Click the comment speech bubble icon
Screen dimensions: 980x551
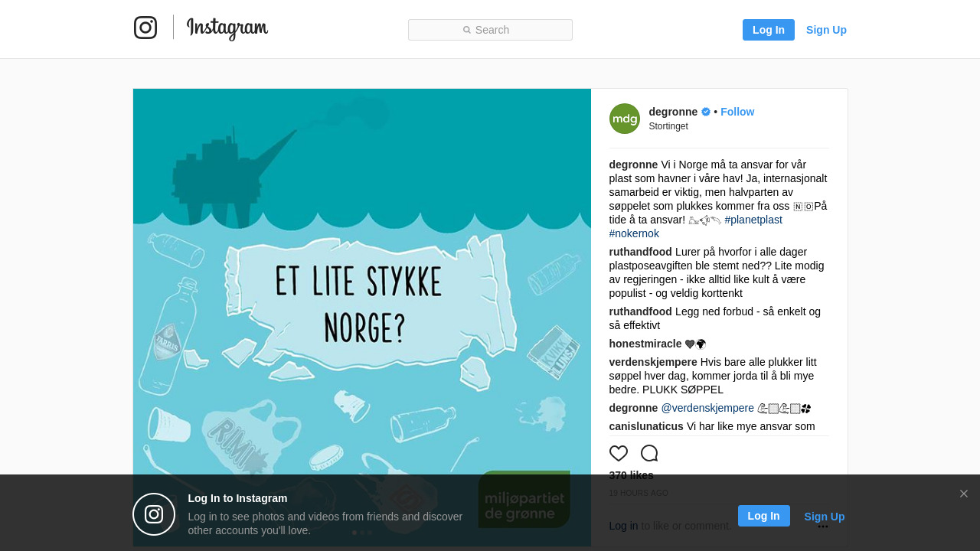tap(649, 453)
